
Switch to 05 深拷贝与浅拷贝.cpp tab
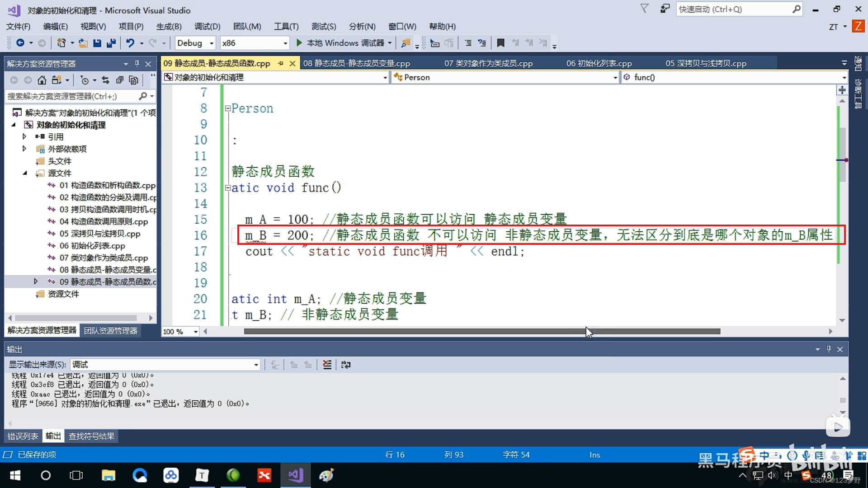click(x=706, y=63)
